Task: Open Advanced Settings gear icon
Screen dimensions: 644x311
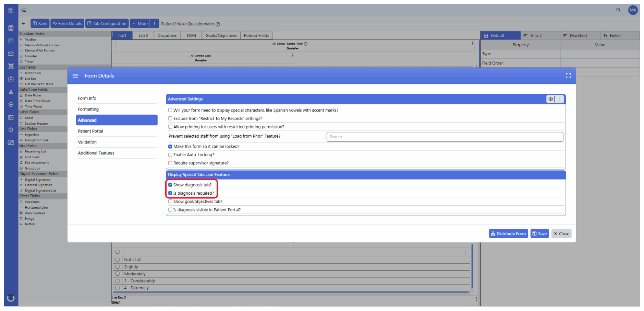Action: click(x=550, y=99)
